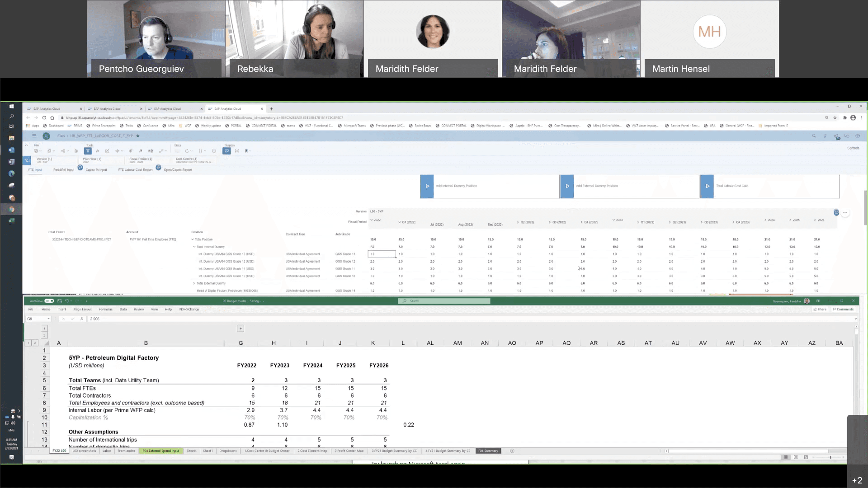Collapse the Total Internal Dummy row
The height and width of the screenshot is (488, 868).
pyautogui.click(x=194, y=247)
